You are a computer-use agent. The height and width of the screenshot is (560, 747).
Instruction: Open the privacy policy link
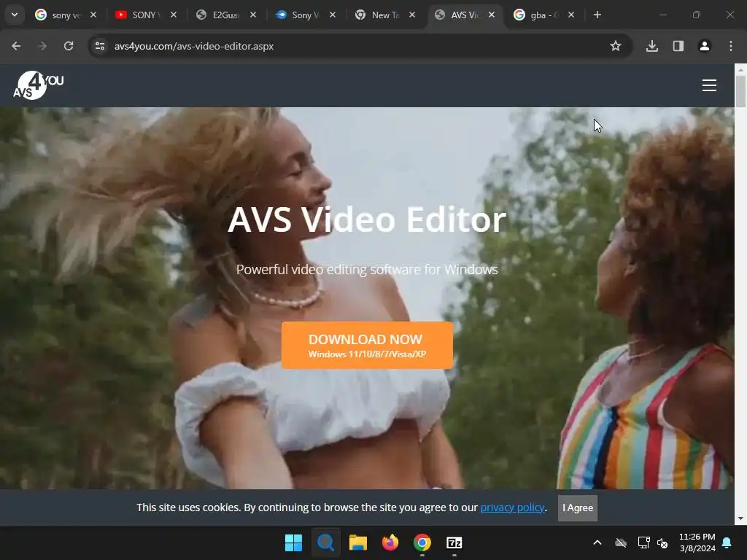(x=512, y=507)
